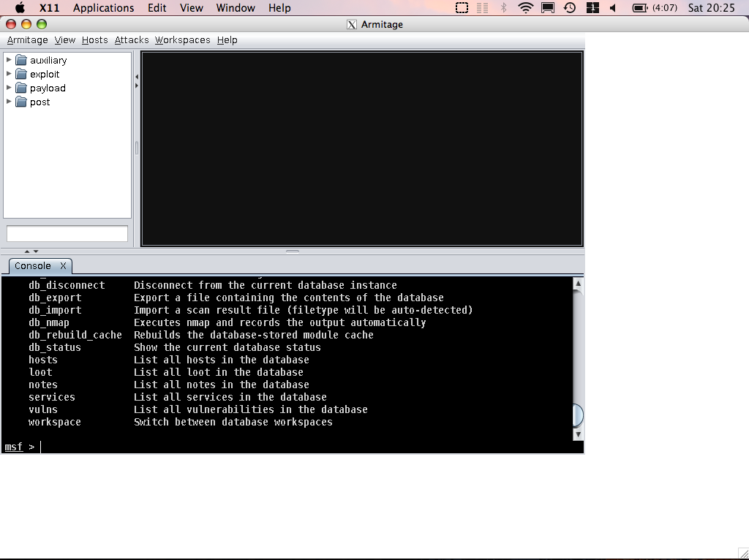Click the dashed-rectangle menu bar icon

pos(462,7)
